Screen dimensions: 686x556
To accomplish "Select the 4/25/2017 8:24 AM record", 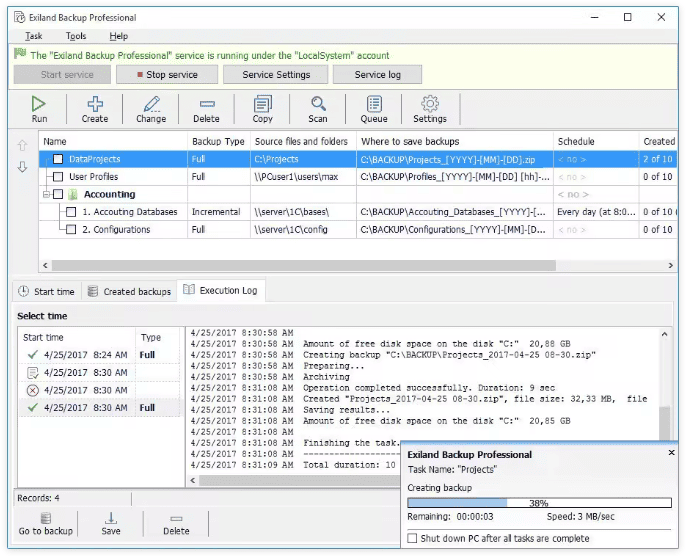I will click(x=99, y=355).
